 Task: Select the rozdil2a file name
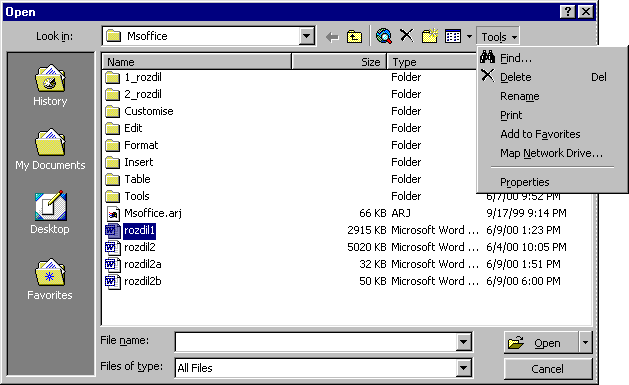[143, 264]
